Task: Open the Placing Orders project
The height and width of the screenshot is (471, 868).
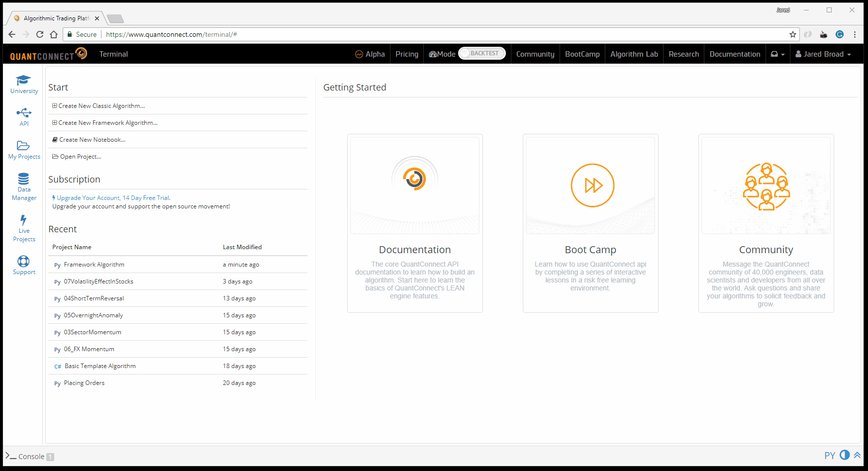Action: click(84, 383)
